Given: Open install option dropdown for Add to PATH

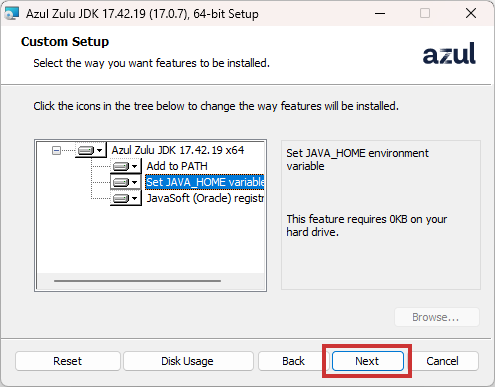Looking at the screenshot, I should 126,166.
